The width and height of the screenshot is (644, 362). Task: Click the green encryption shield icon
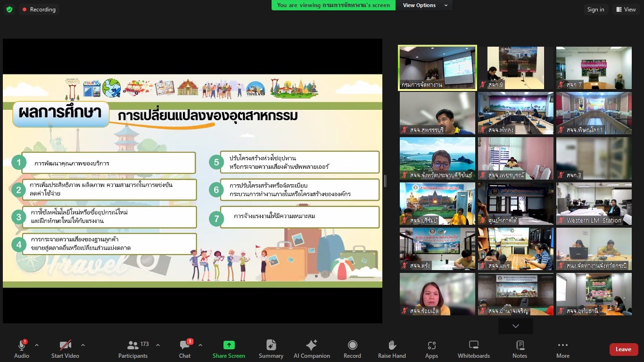coord(9,9)
